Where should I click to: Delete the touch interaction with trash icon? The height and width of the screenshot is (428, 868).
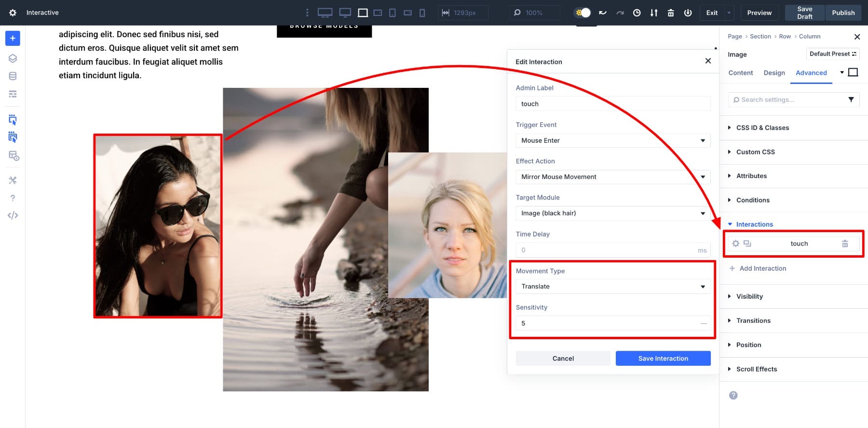coord(844,244)
